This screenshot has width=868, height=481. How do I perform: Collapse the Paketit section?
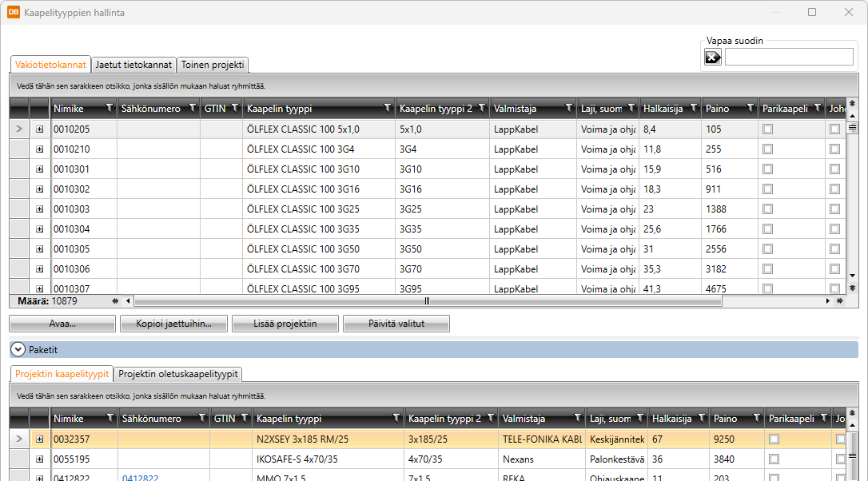pyautogui.click(x=18, y=349)
